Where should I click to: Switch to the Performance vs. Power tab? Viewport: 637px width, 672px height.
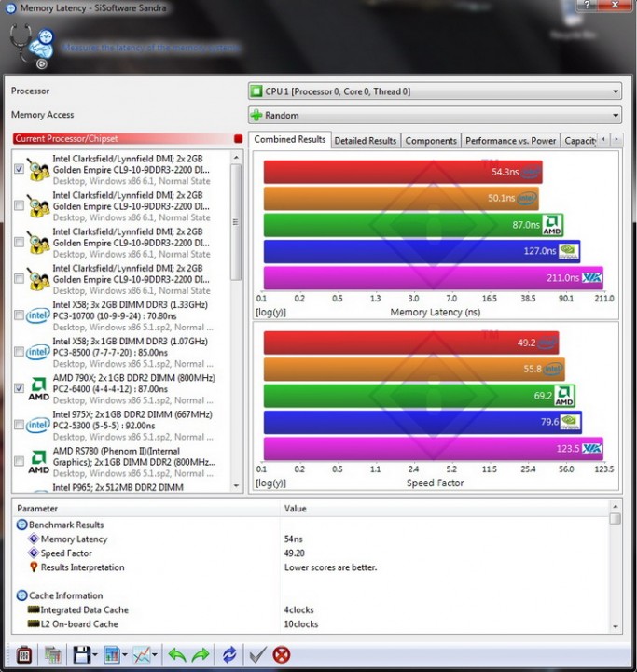click(x=511, y=141)
